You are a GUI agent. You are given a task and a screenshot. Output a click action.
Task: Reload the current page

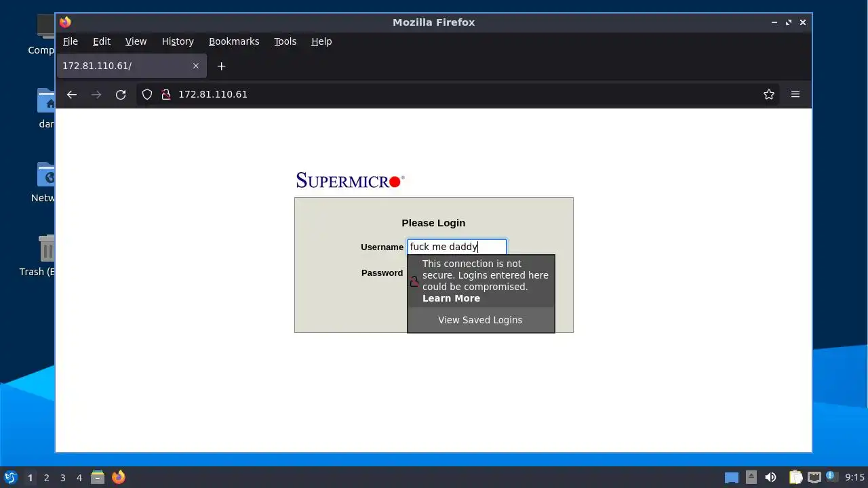[x=121, y=94]
